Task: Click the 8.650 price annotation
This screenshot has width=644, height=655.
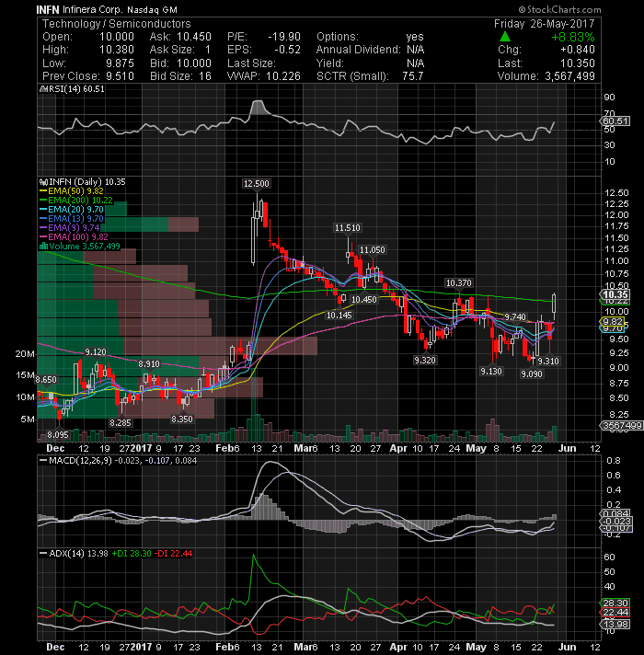Action: [x=46, y=380]
